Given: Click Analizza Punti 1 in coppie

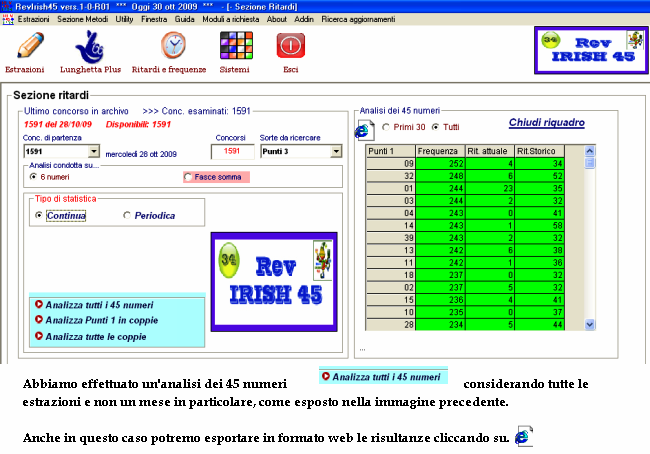Looking at the screenshot, I should [x=102, y=320].
